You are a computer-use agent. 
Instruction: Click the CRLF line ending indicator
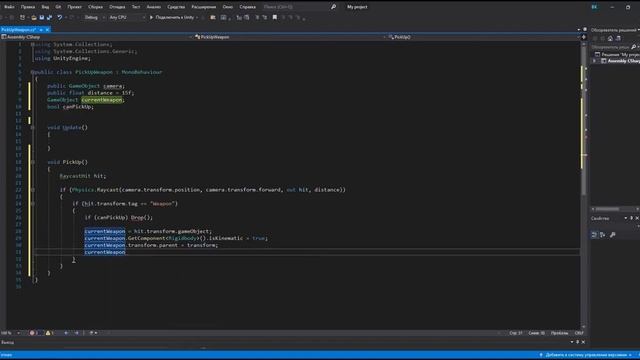pyautogui.click(x=579, y=333)
